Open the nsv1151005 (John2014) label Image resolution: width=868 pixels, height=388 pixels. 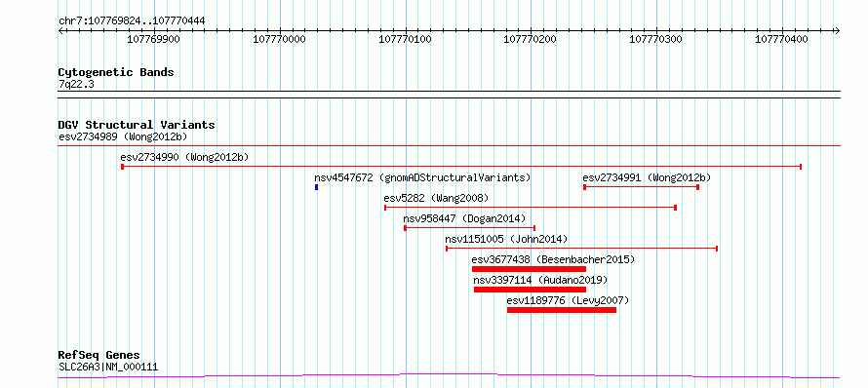click(506, 239)
